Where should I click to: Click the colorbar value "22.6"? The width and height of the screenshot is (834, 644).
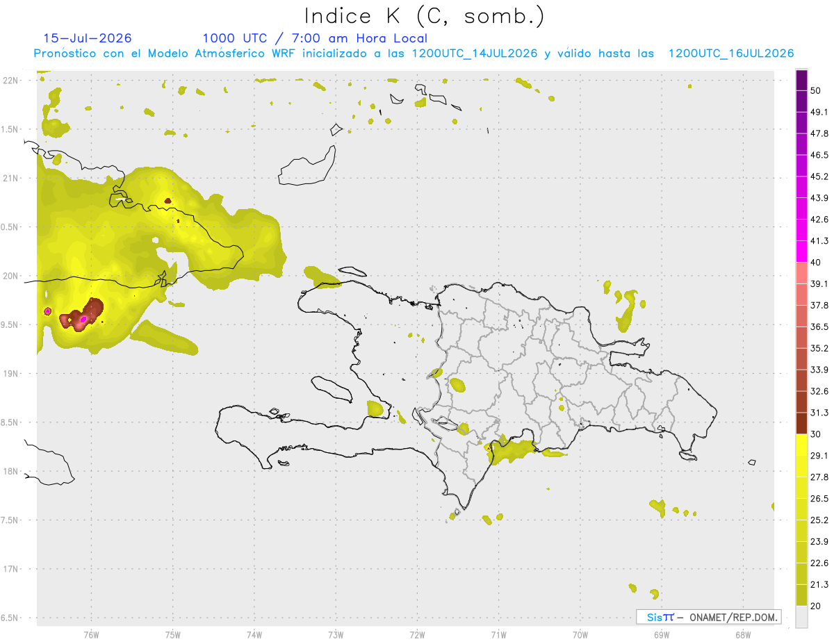coord(819,563)
